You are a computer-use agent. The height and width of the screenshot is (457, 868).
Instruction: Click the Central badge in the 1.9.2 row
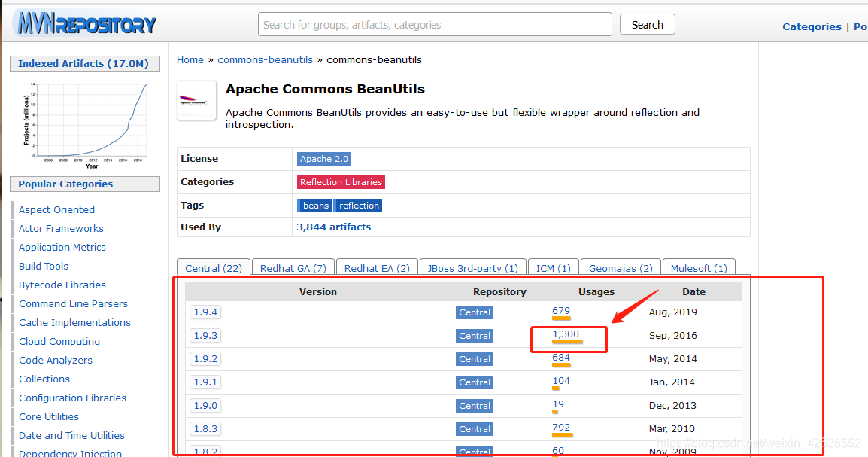[475, 359]
